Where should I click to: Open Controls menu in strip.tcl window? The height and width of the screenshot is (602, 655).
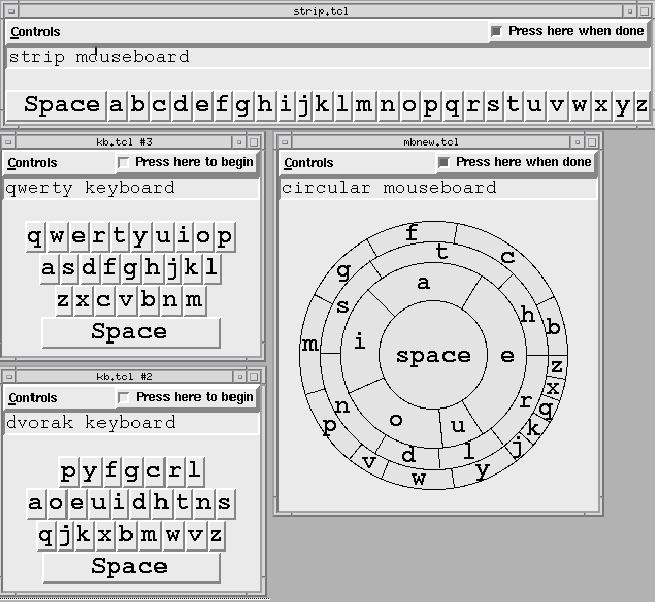(x=35, y=32)
